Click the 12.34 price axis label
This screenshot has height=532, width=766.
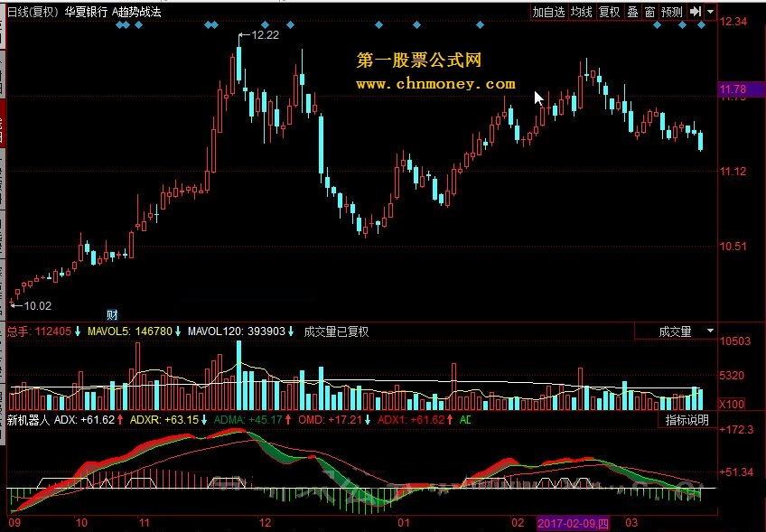coord(733,22)
